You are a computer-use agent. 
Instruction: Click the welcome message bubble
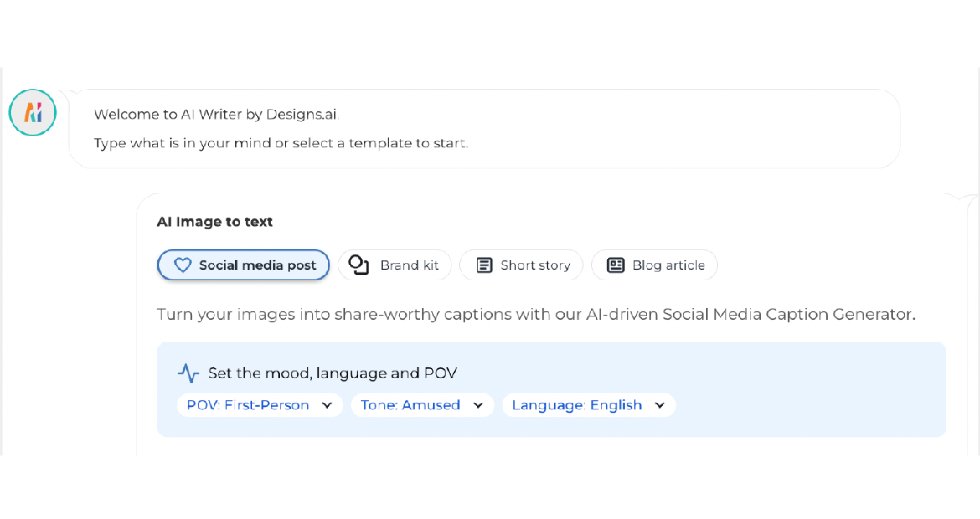point(486,127)
